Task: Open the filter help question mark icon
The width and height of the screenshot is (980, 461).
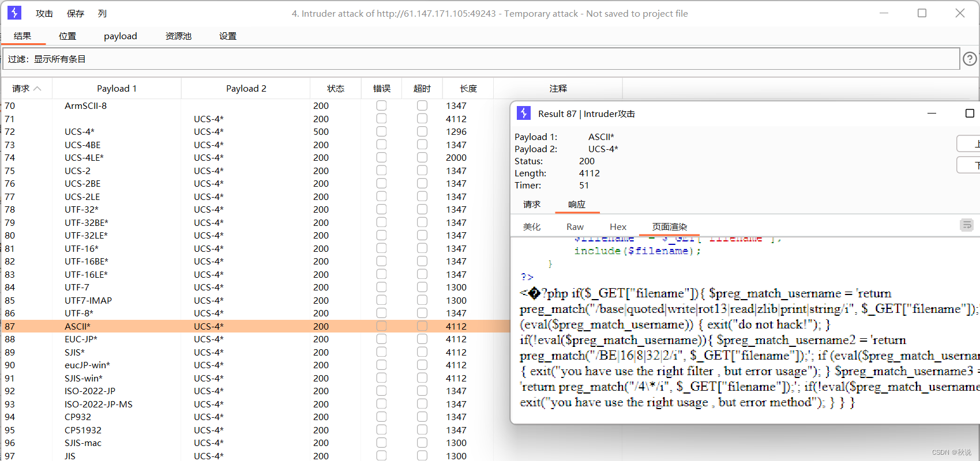Action: [x=970, y=59]
